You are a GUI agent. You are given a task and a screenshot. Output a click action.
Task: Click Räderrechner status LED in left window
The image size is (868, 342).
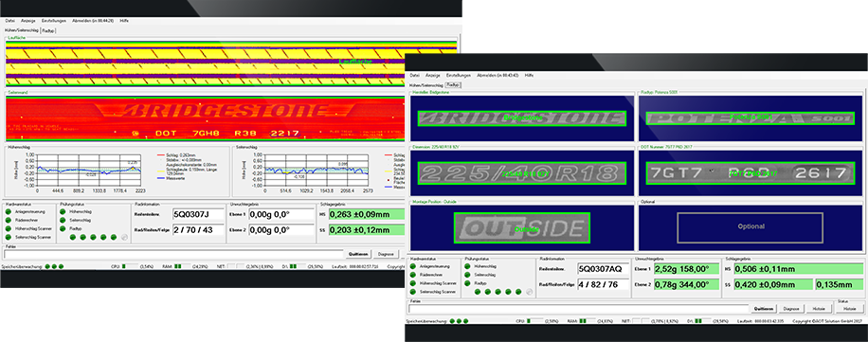pos(8,220)
